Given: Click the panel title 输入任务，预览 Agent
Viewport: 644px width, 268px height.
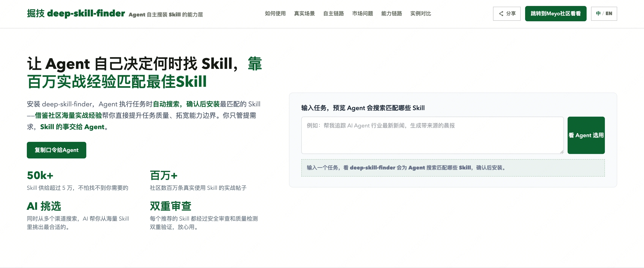Looking at the screenshot, I should (363, 108).
